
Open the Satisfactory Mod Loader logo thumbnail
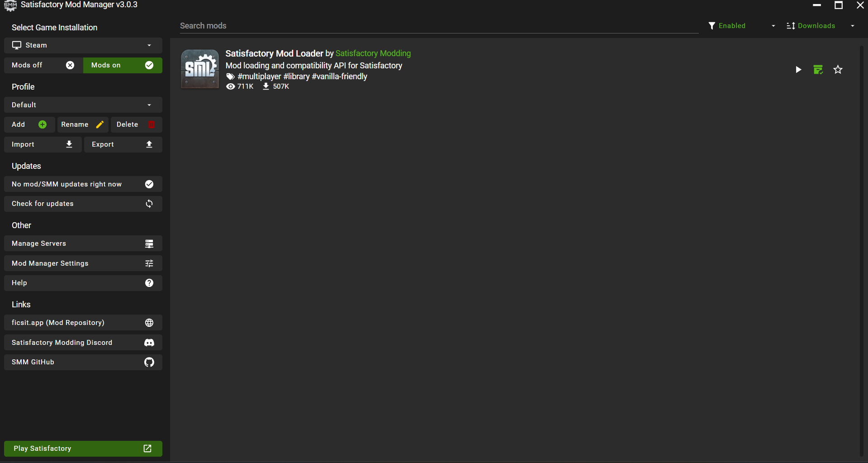(200, 69)
